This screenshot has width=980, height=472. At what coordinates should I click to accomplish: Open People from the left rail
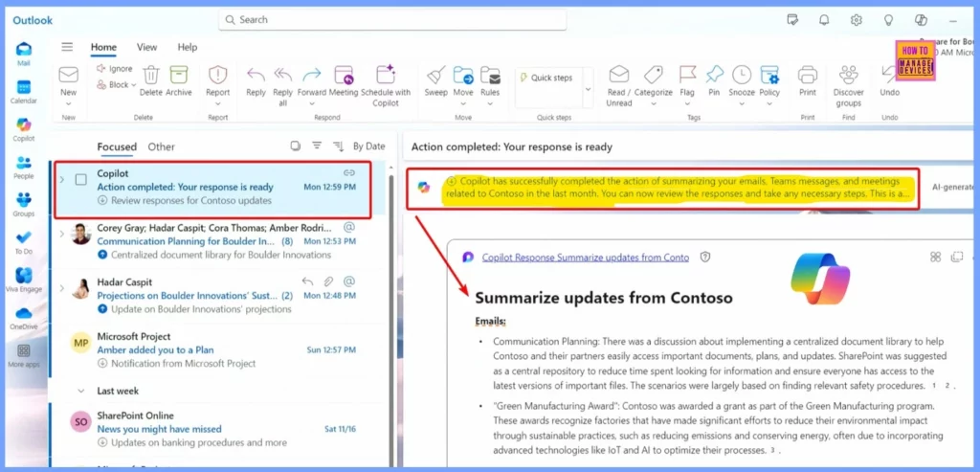pos(24,168)
